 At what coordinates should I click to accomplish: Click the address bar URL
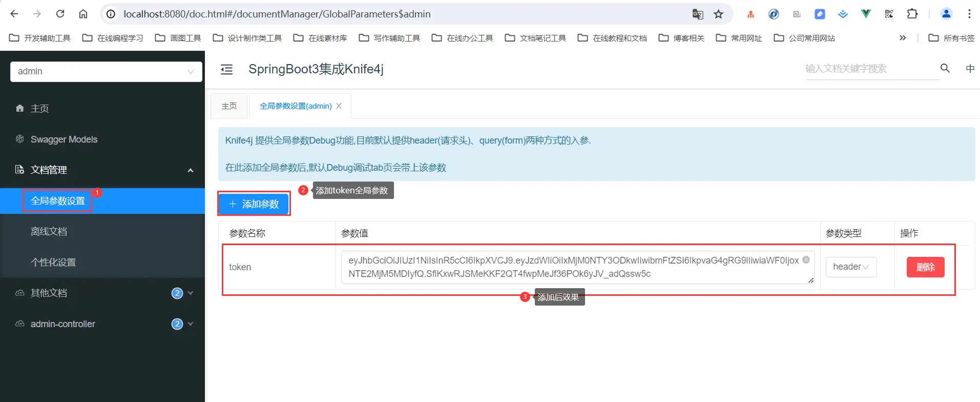click(277, 14)
